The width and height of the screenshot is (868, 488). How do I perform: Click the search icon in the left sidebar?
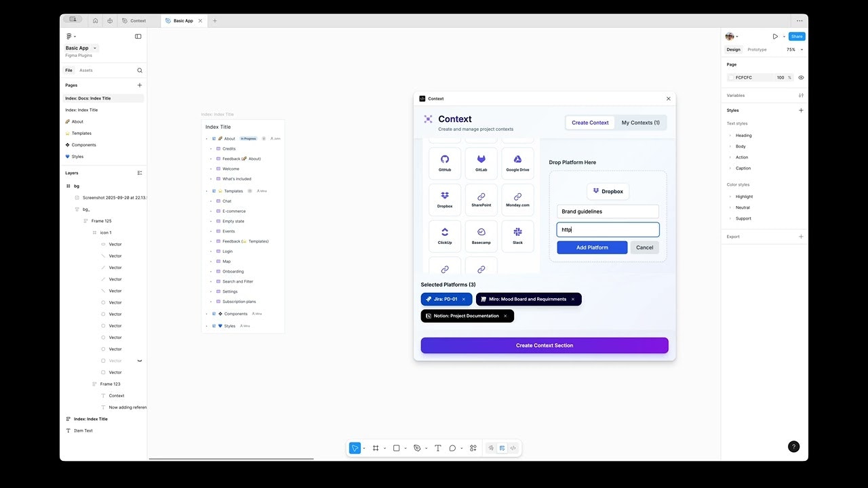coord(140,70)
